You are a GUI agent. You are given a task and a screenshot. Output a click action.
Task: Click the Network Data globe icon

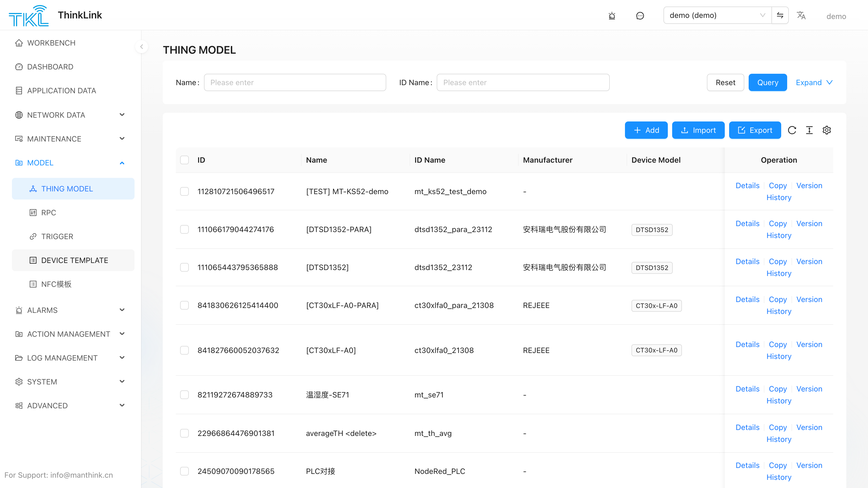point(19,115)
